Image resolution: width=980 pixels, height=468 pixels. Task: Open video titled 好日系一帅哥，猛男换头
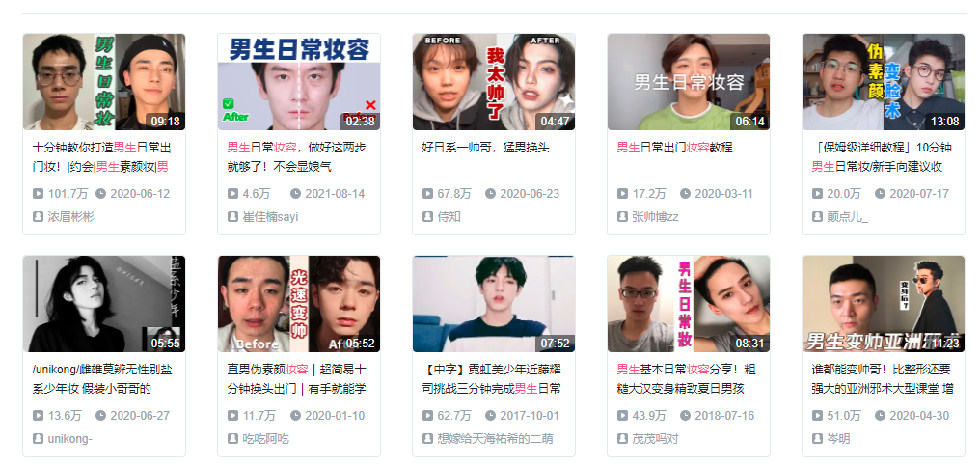[x=485, y=148]
